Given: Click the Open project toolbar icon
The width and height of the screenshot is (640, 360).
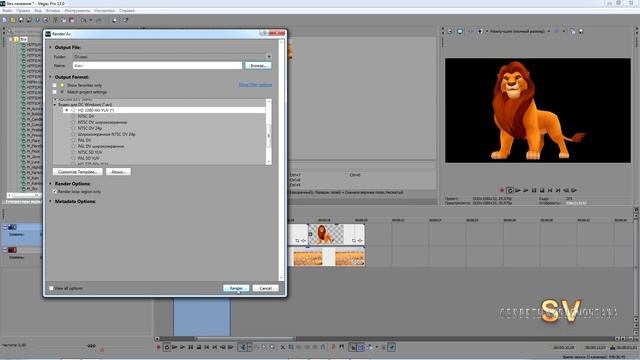Looking at the screenshot, I should [13, 20].
